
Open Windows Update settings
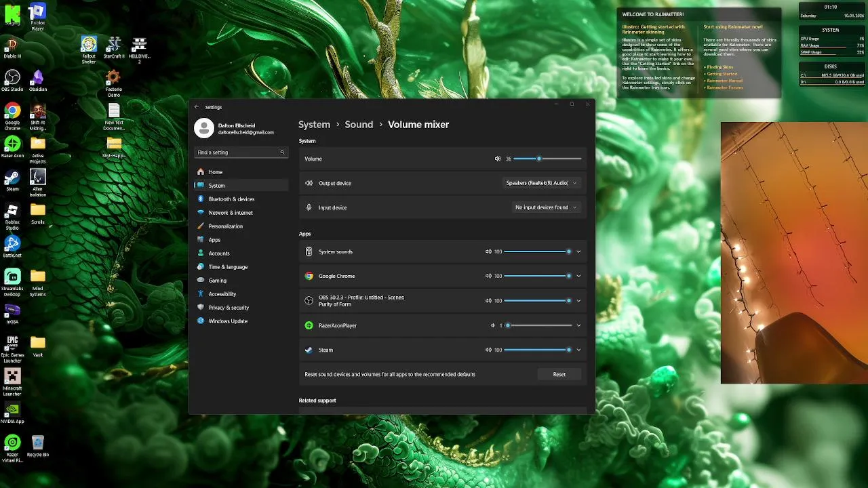[241, 321]
